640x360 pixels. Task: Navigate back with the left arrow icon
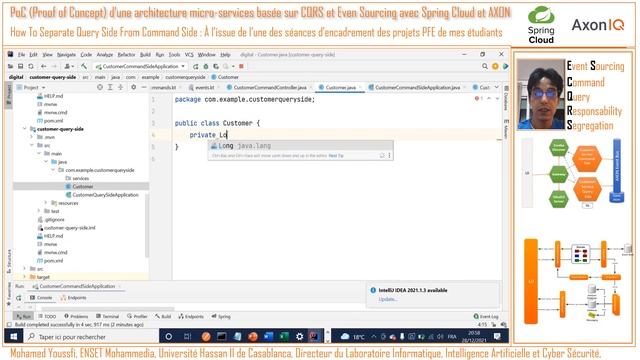(43, 66)
